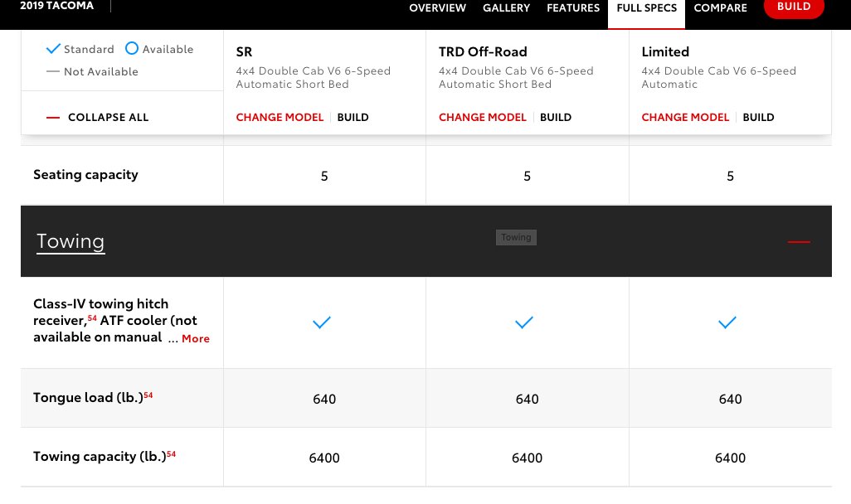The image size is (851, 504).
Task: Open footnote 54 on Towing capacity
Action: (171, 454)
